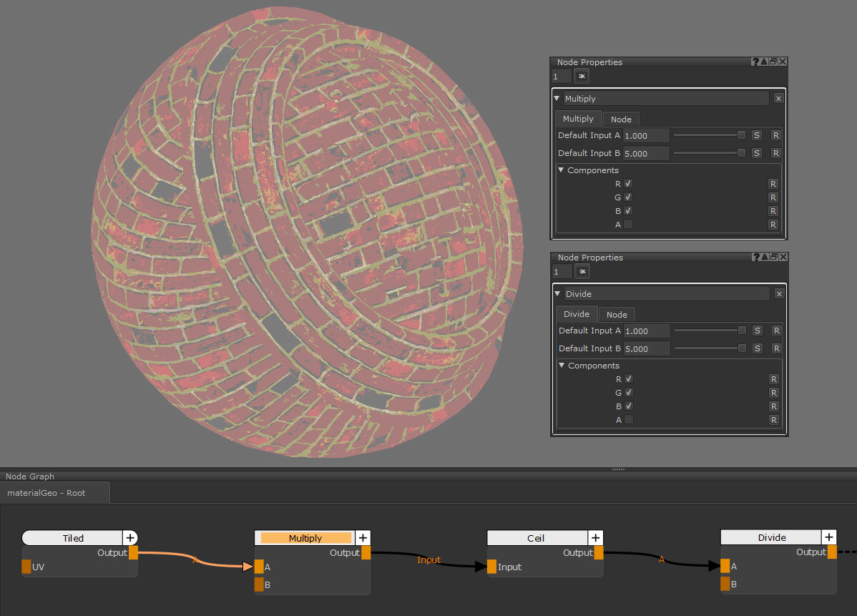This screenshot has height=616, width=857.
Task: Click the UV input port on Tiled node
Action: click(x=26, y=567)
